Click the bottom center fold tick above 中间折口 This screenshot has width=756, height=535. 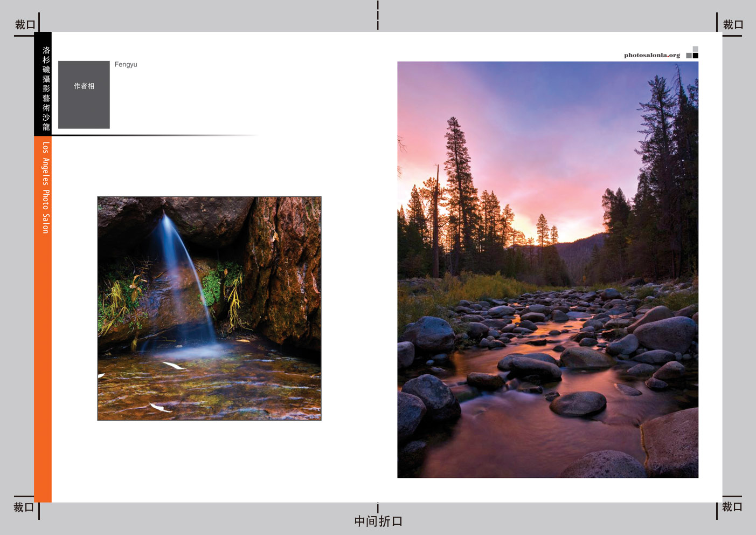tap(378, 508)
